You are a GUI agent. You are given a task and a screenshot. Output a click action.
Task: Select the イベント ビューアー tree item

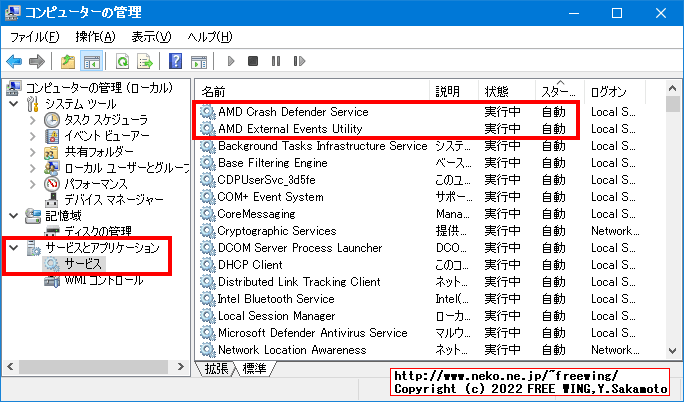107,136
